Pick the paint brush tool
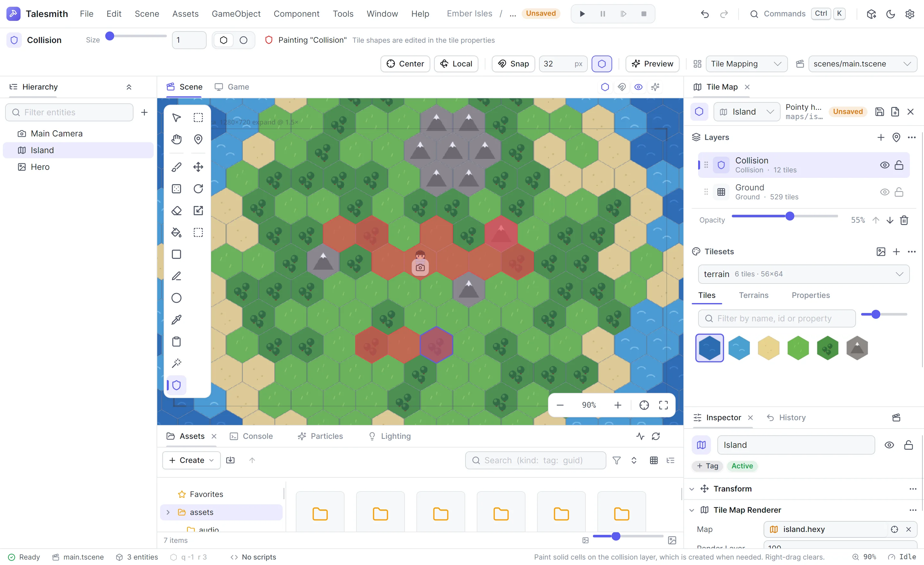The width and height of the screenshot is (924, 565). (x=176, y=167)
